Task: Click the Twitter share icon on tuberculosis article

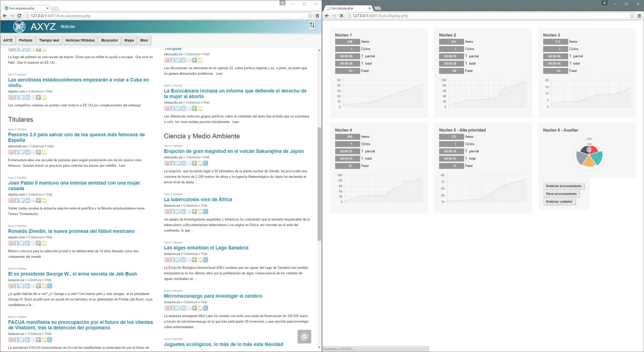Action: 177,211
